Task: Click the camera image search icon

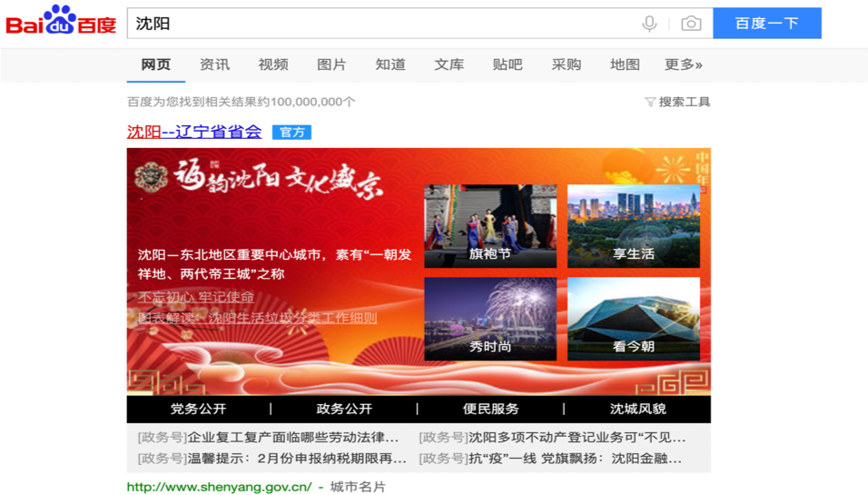Action: (691, 24)
